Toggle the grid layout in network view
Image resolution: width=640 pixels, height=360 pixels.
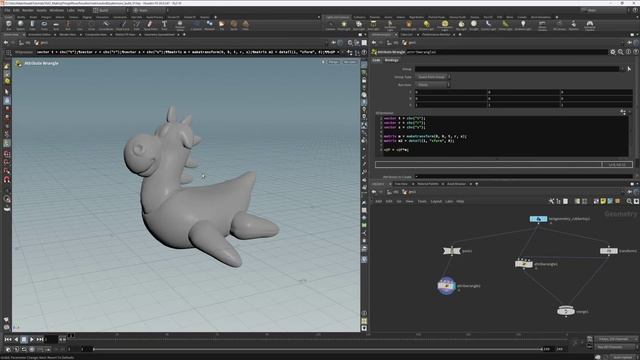click(584, 201)
